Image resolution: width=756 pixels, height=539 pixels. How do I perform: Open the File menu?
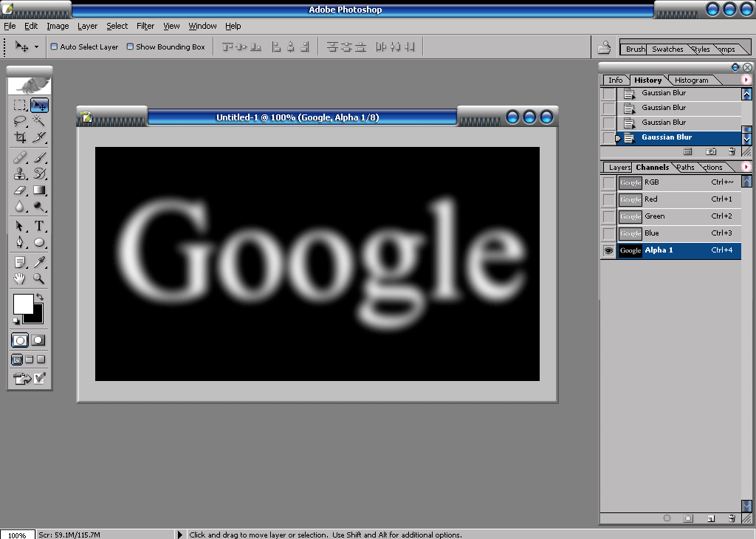tap(10, 26)
